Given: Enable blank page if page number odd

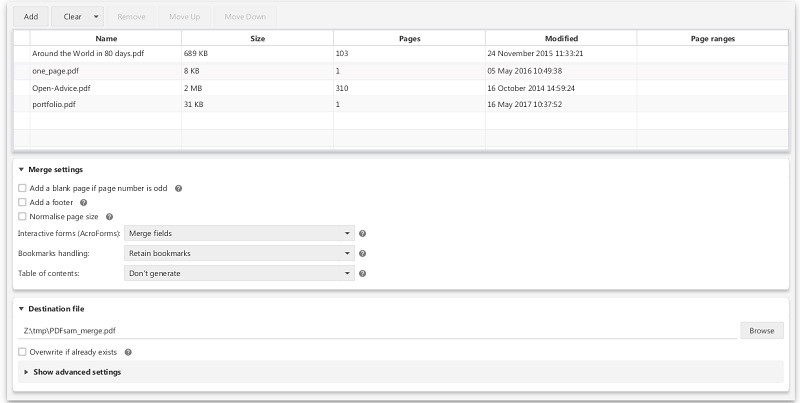Looking at the screenshot, I should pyautogui.click(x=23, y=188).
